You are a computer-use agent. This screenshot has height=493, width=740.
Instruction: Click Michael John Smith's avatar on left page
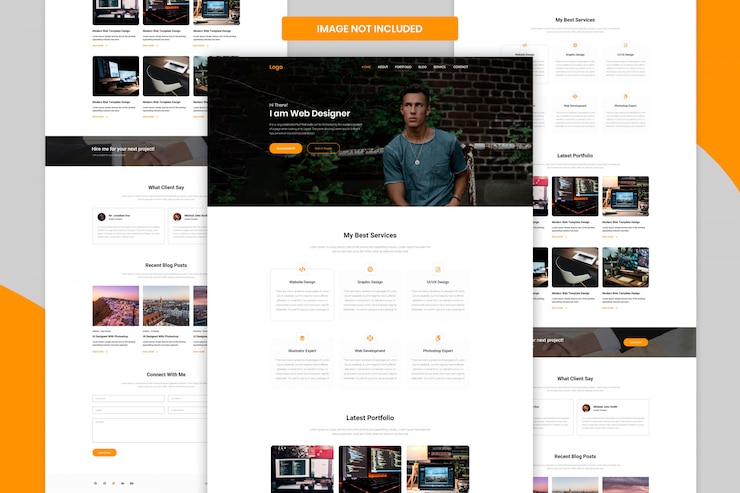coord(177,217)
